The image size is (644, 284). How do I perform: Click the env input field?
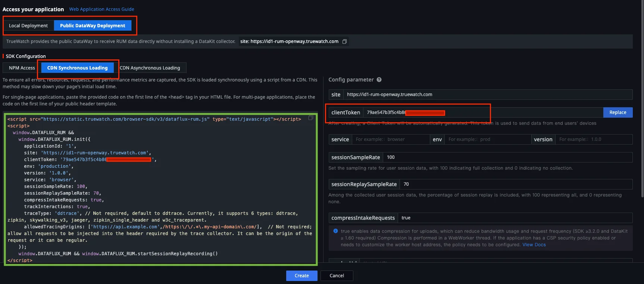(x=487, y=139)
